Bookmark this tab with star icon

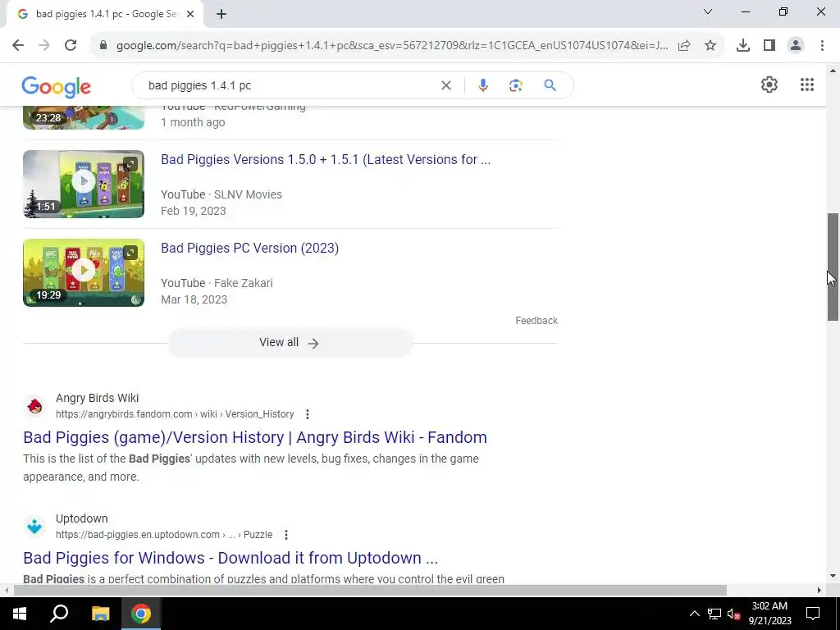[x=710, y=46]
